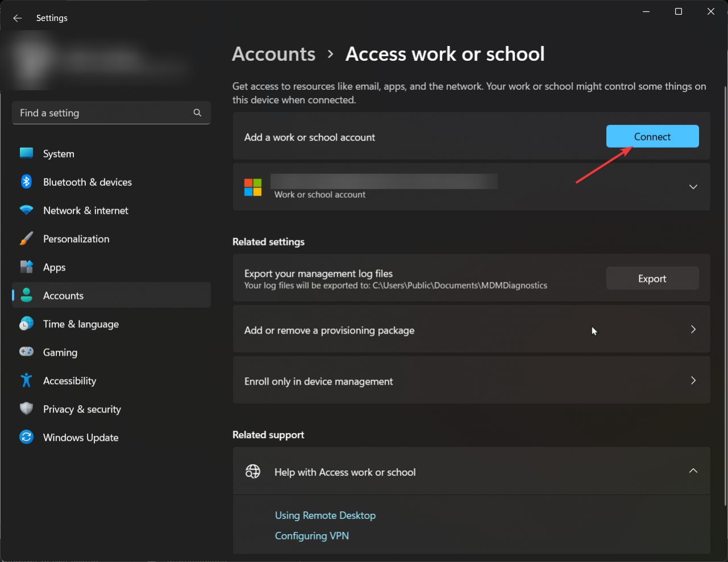Select the System icon in the sidebar
Image resolution: width=728 pixels, height=562 pixels.
(x=26, y=153)
